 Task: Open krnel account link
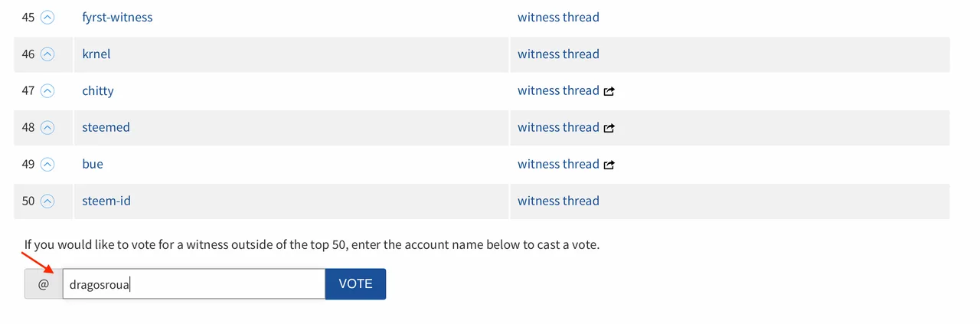pyautogui.click(x=97, y=54)
